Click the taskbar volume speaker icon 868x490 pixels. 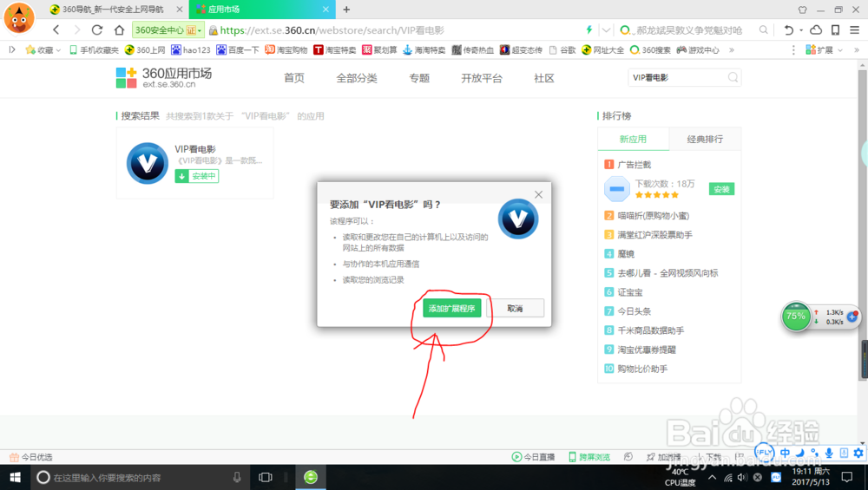[742, 477]
